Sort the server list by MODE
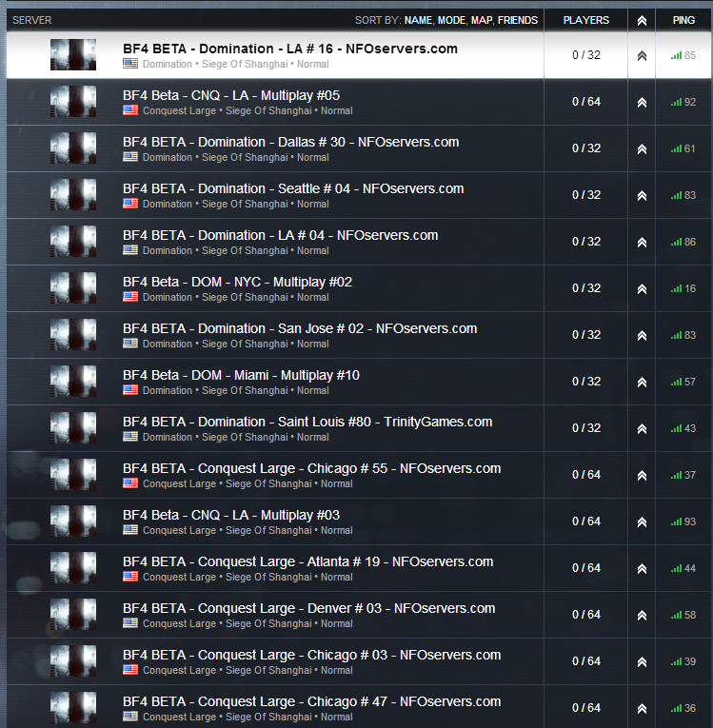713x728 pixels. 451,20
